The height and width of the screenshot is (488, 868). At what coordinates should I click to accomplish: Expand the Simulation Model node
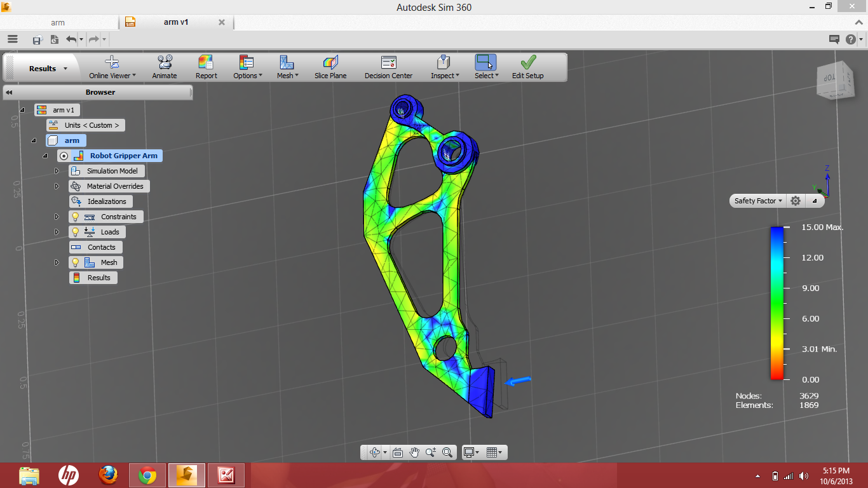[57, 171]
